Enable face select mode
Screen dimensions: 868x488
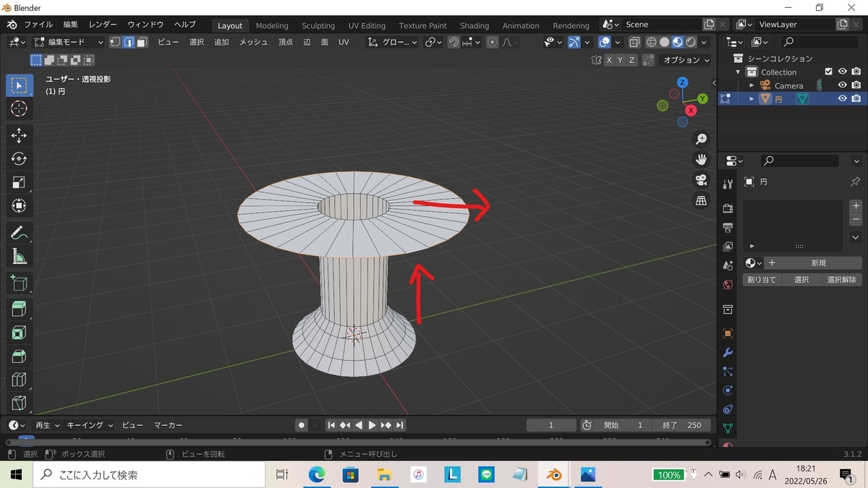click(x=142, y=43)
